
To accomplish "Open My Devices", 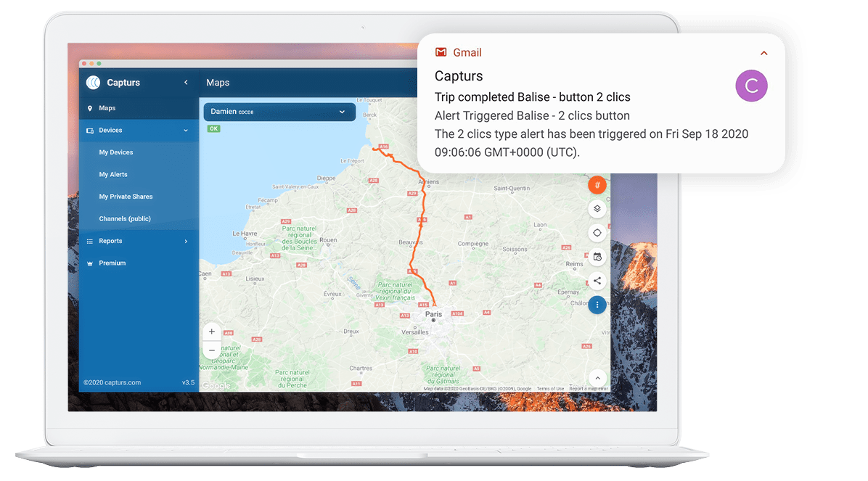I will click(x=115, y=152).
